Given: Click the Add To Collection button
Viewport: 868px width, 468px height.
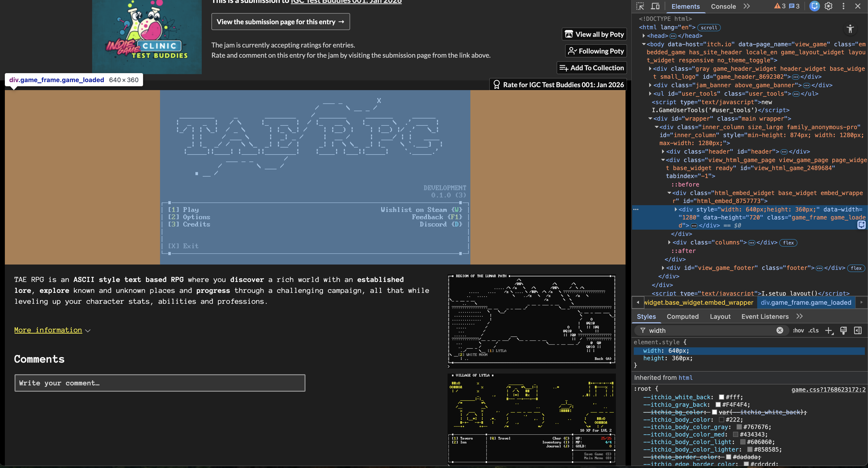Looking at the screenshot, I should click(592, 68).
